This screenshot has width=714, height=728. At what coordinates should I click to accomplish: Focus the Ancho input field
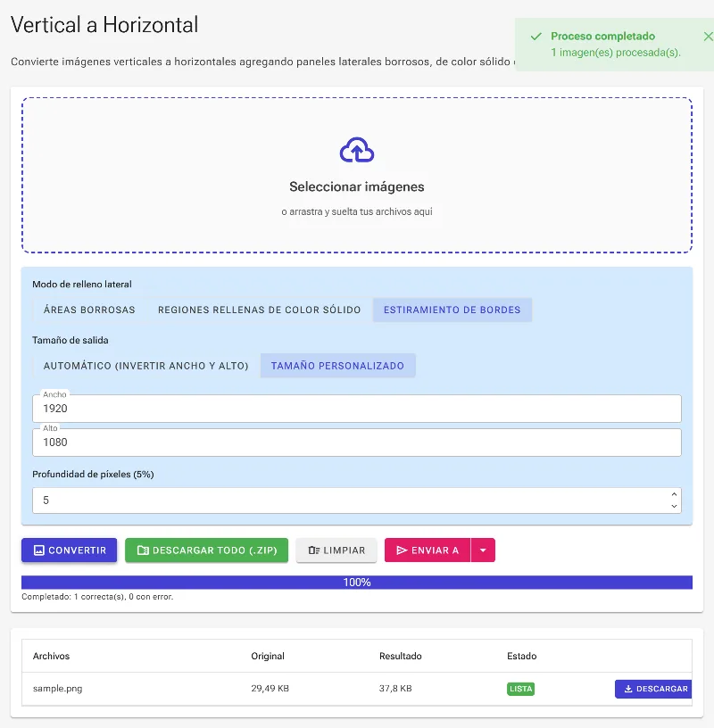357,409
